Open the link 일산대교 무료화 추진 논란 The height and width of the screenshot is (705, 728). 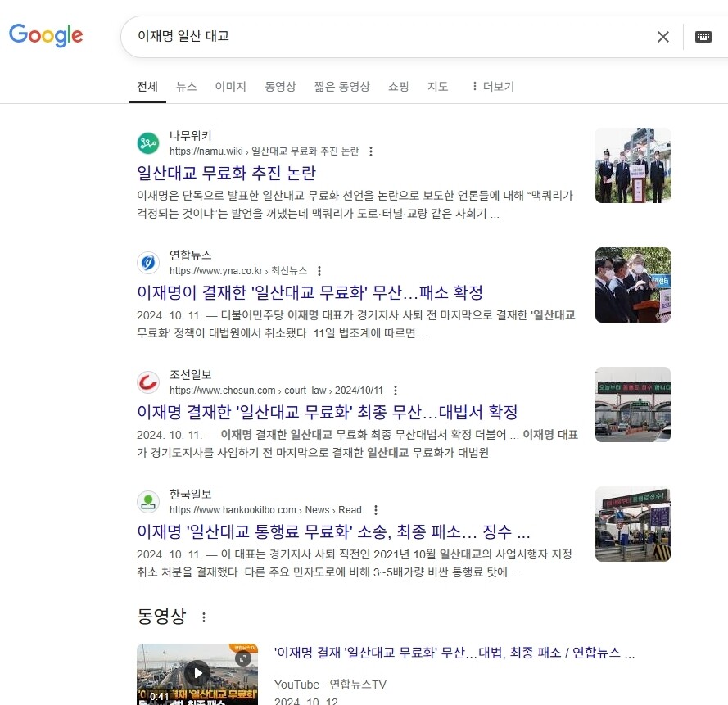[x=226, y=173]
